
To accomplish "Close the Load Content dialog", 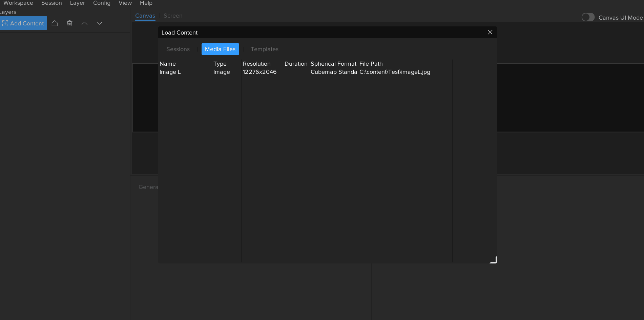I will pyautogui.click(x=490, y=32).
